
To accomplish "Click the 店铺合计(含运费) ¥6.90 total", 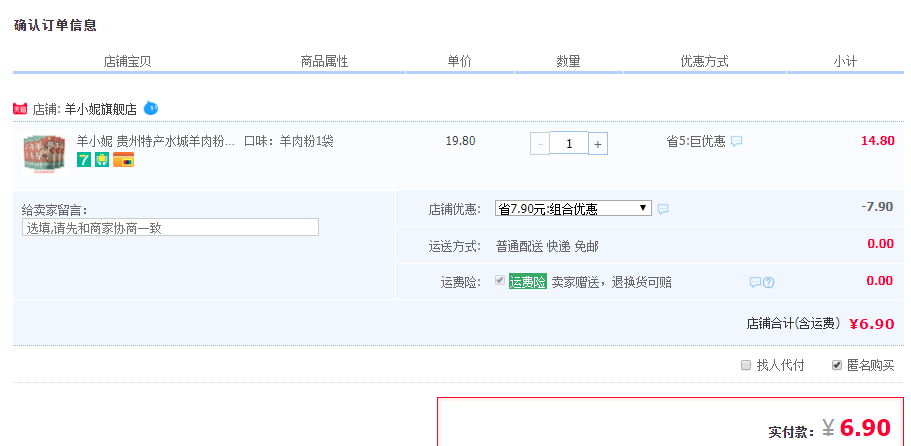I will 820,323.
